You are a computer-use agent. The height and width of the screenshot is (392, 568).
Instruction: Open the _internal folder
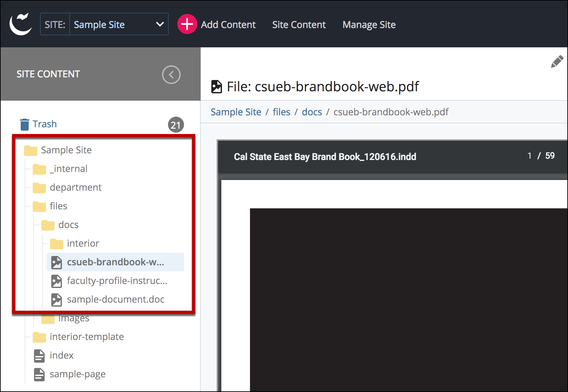tap(69, 169)
